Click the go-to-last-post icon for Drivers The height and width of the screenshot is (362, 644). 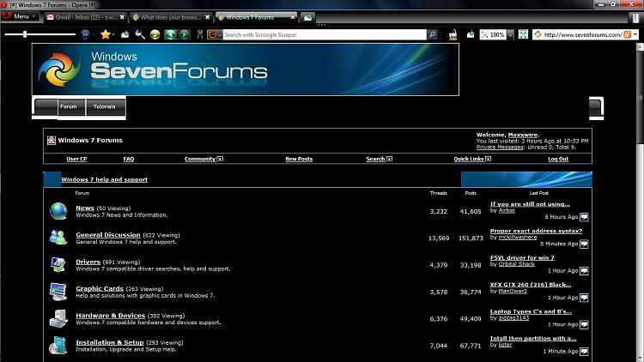pyautogui.click(x=584, y=271)
